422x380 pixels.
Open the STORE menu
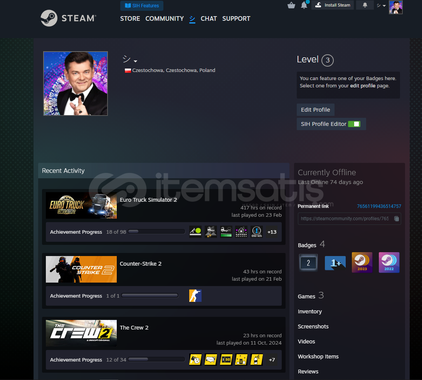[130, 19]
